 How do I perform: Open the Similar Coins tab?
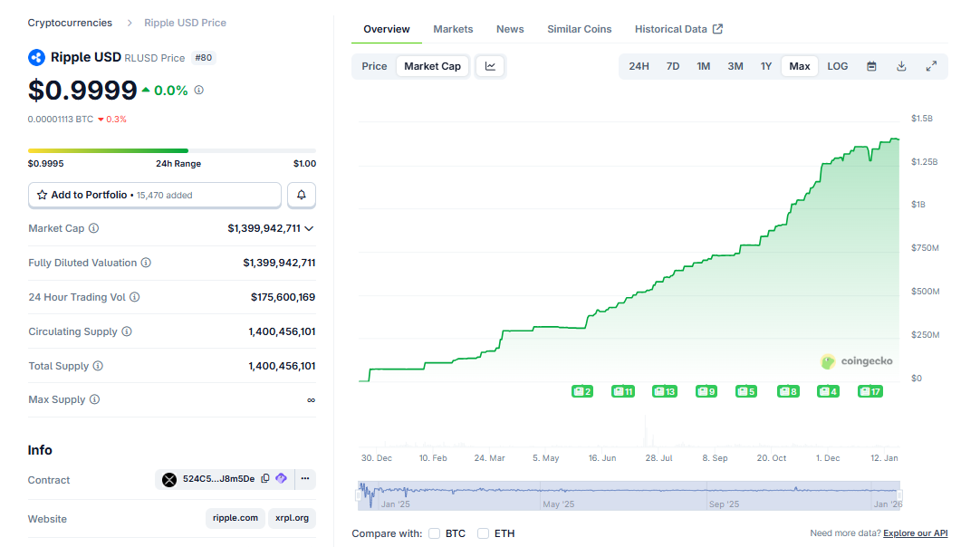(x=579, y=29)
